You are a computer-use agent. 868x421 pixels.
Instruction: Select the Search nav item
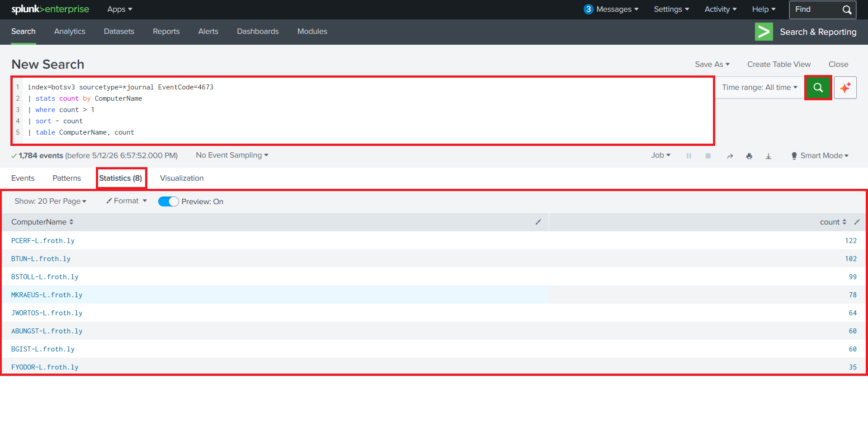click(23, 31)
